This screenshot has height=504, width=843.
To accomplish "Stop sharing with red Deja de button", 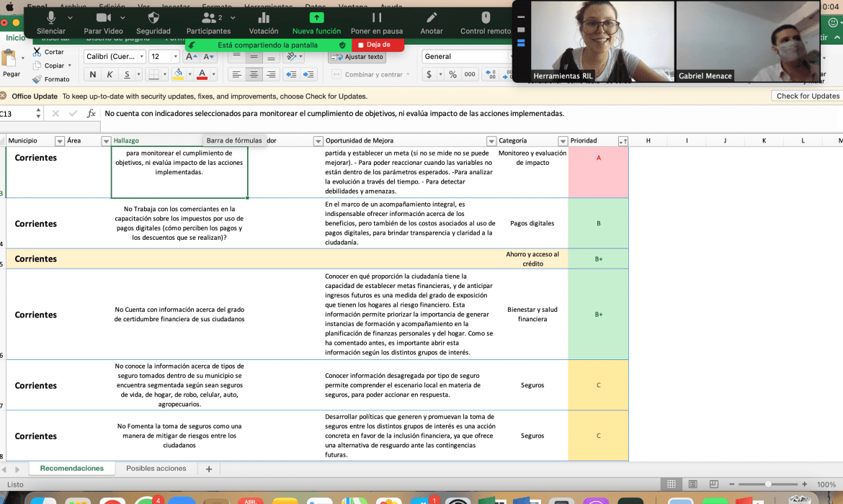I will 378,45.
